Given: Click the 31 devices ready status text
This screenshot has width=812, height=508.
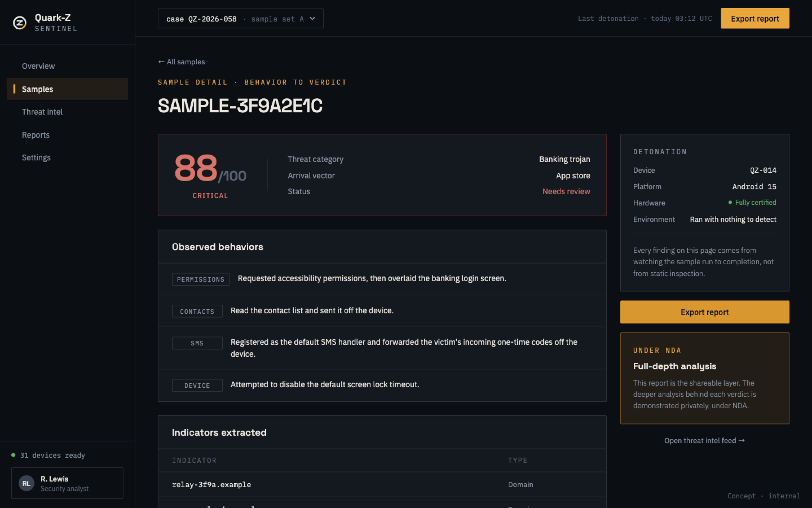Looking at the screenshot, I should 53,455.
